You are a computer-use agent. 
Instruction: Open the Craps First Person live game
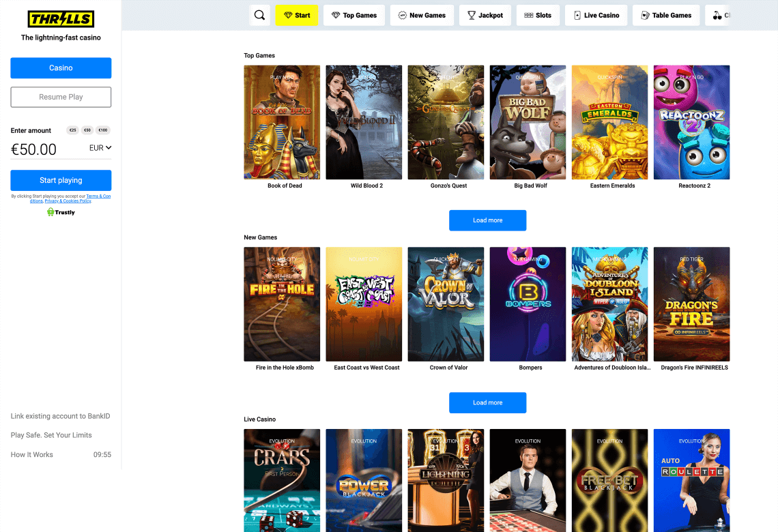(x=282, y=480)
